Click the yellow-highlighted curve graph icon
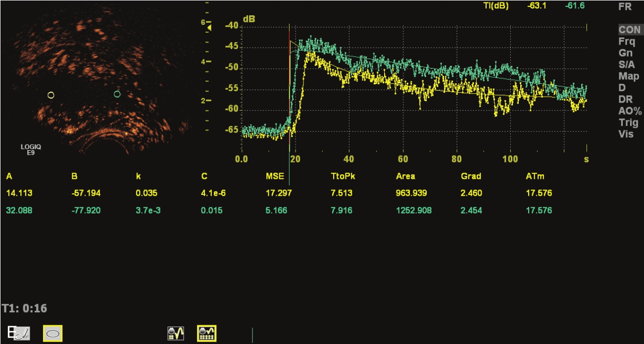The height and width of the screenshot is (344, 644). [206, 333]
